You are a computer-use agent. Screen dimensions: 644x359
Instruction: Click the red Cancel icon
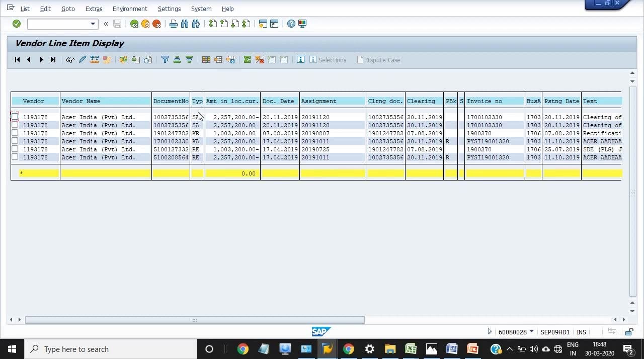point(156,24)
